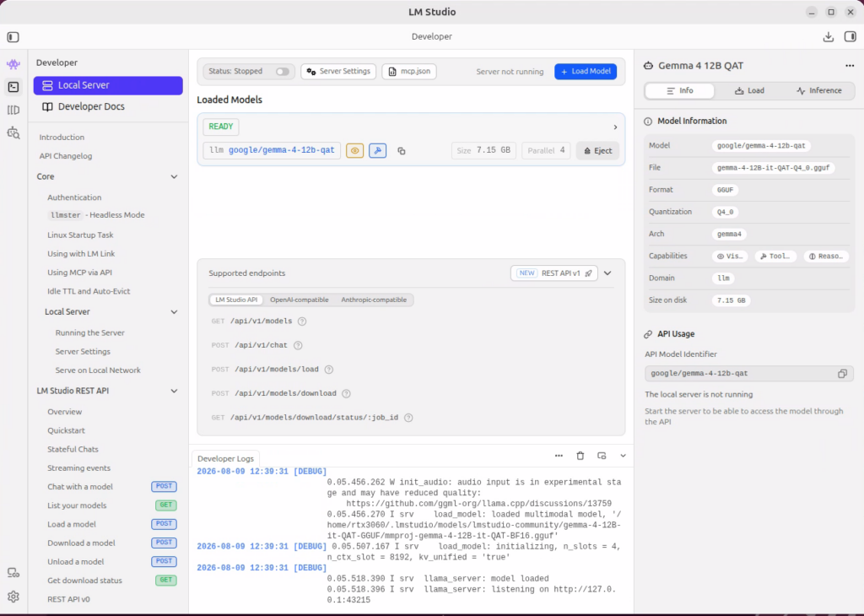This screenshot has width=864, height=616.
Task: Select the OpenAI-compatible endpoints tab
Action: coord(300,300)
